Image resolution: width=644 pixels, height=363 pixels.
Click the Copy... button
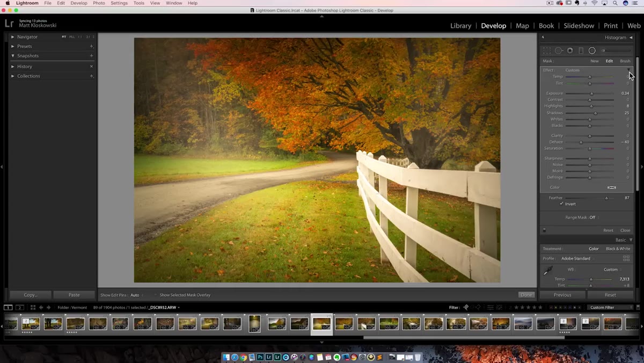click(31, 295)
